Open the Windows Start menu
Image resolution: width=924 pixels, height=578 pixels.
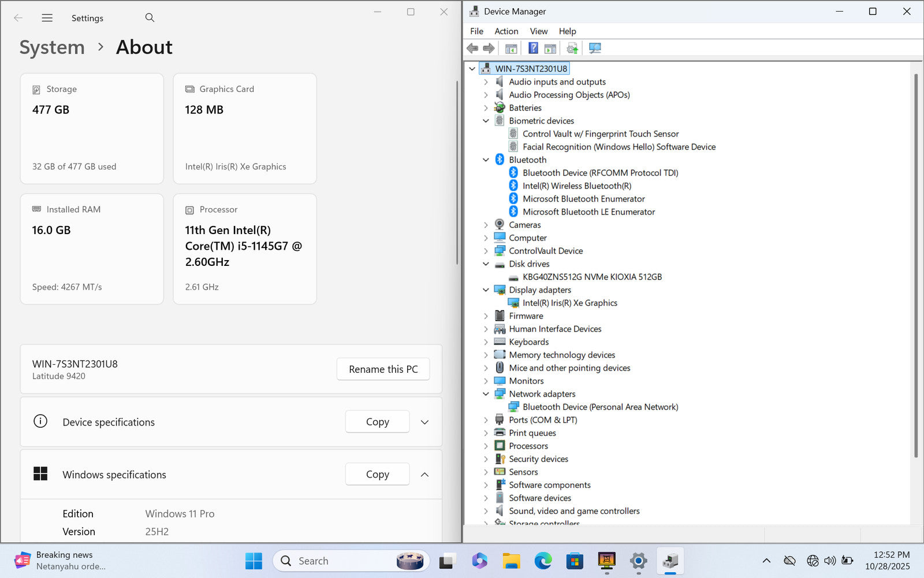[254, 561]
